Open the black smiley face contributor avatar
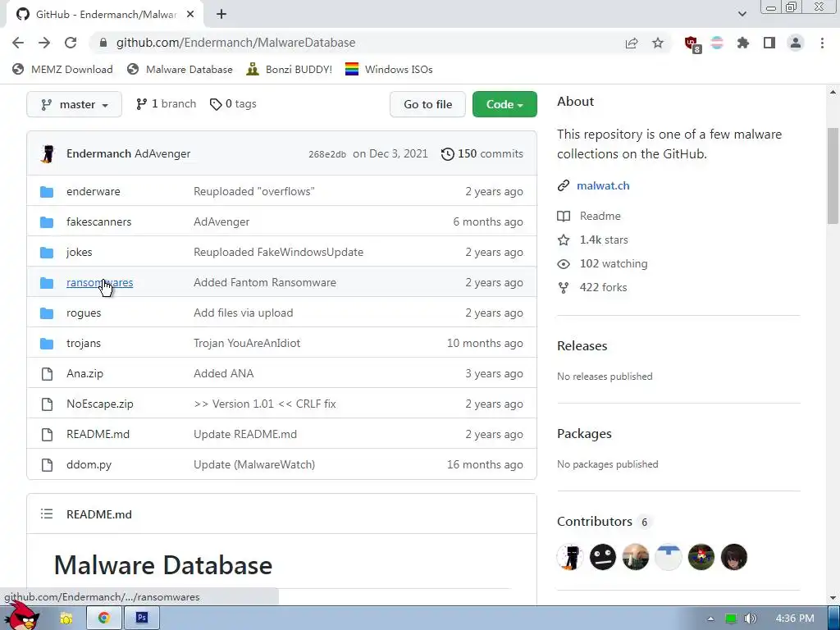Image resolution: width=840 pixels, height=630 pixels. click(x=603, y=557)
